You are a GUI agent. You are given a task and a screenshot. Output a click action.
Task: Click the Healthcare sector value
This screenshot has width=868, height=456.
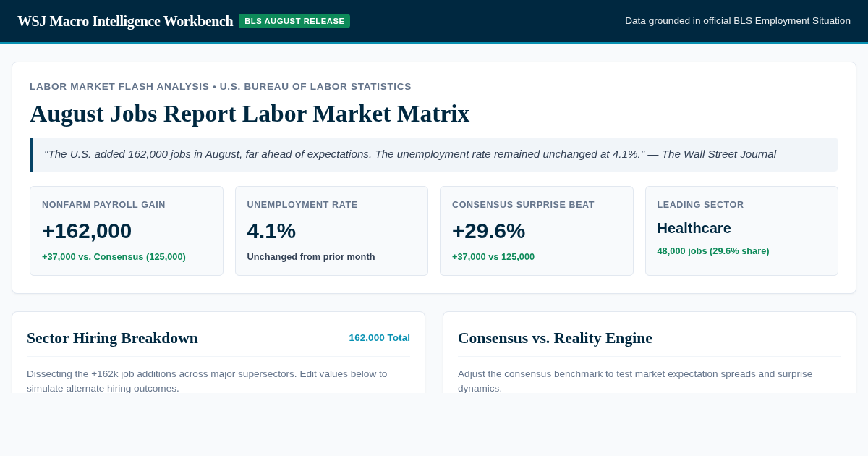pyautogui.click(x=694, y=228)
